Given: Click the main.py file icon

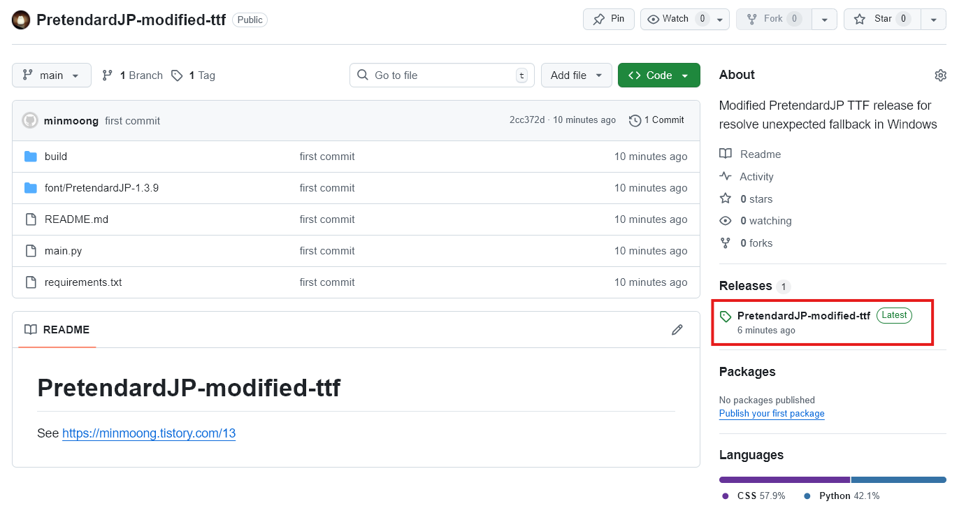Looking at the screenshot, I should coord(31,251).
